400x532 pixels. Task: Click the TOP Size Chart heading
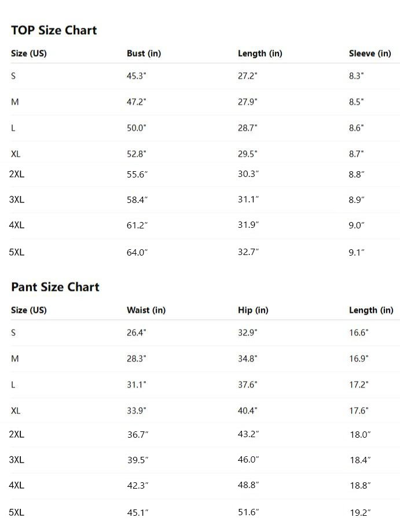[54, 30]
